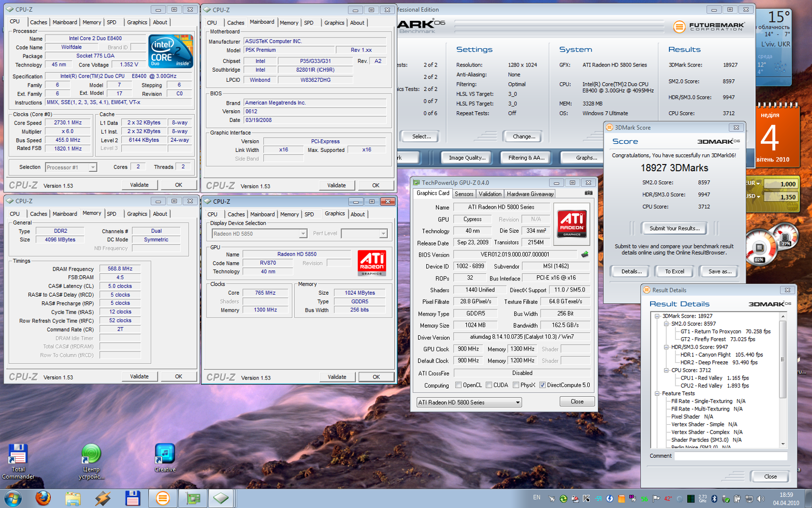
Task: Click the Details... button in 3DMark Score
Action: click(631, 271)
